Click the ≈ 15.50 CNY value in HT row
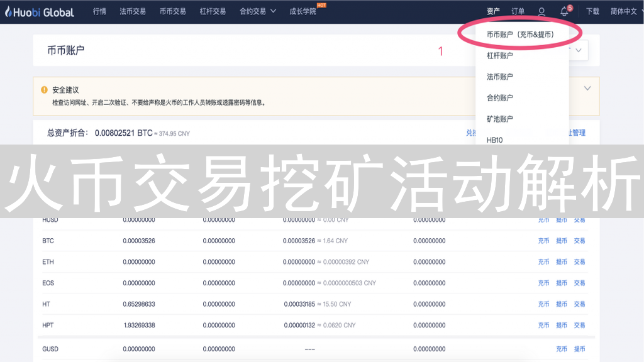Viewport: 644px width, 362px height. (335, 304)
